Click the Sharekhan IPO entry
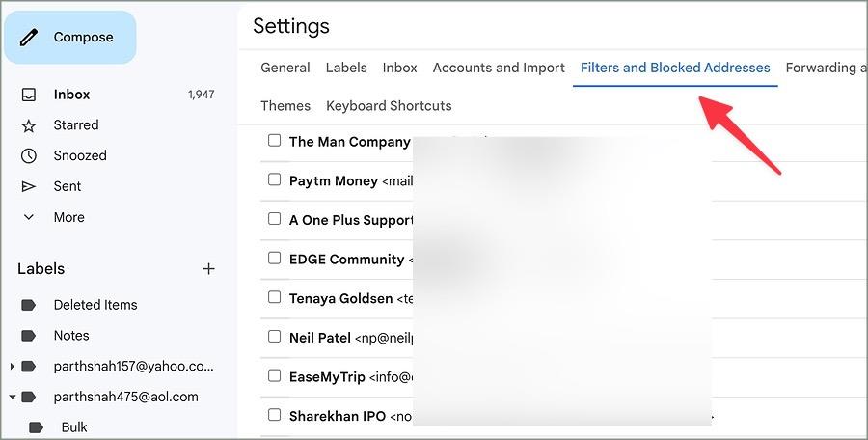The width and height of the screenshot is (868, 440). coord(338,416)
